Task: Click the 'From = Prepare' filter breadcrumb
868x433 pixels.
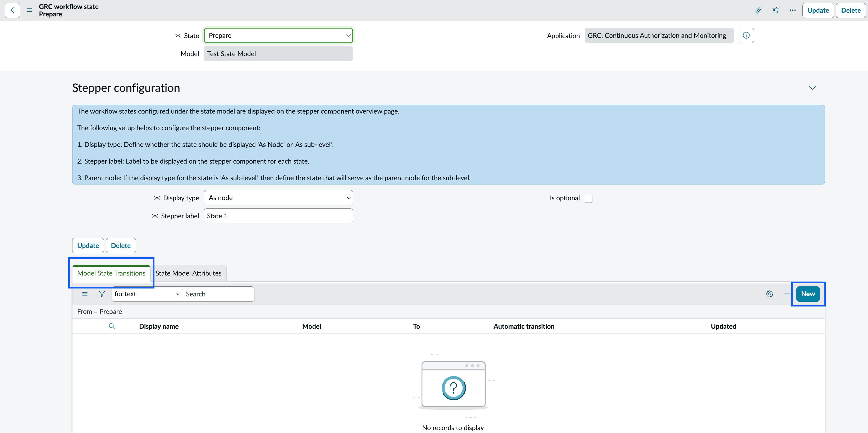Action: [99, 312]
